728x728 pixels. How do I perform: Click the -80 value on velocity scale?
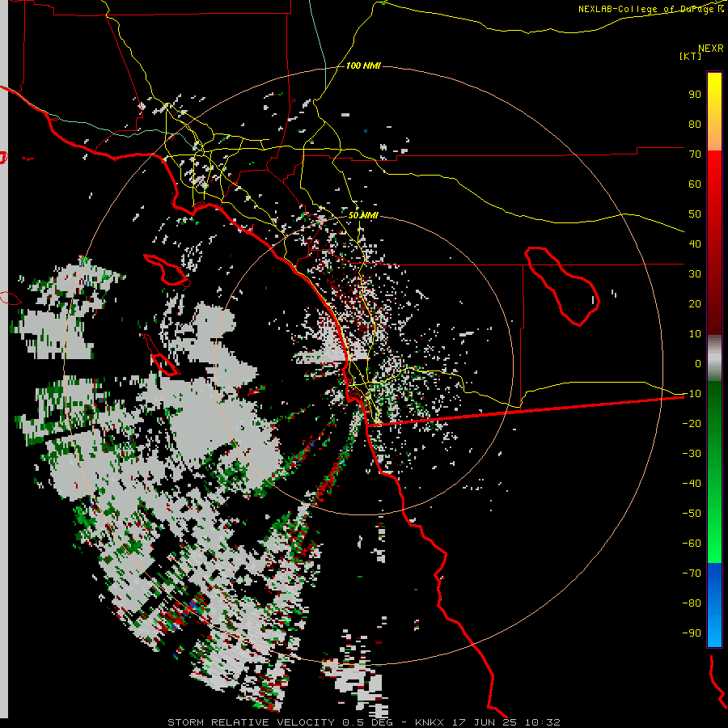692,603
